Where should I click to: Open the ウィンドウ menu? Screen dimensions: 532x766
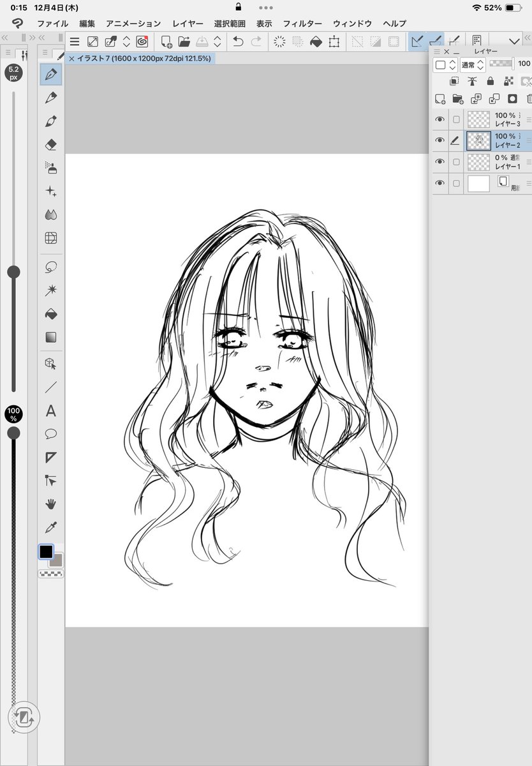(x=353, y=24)
